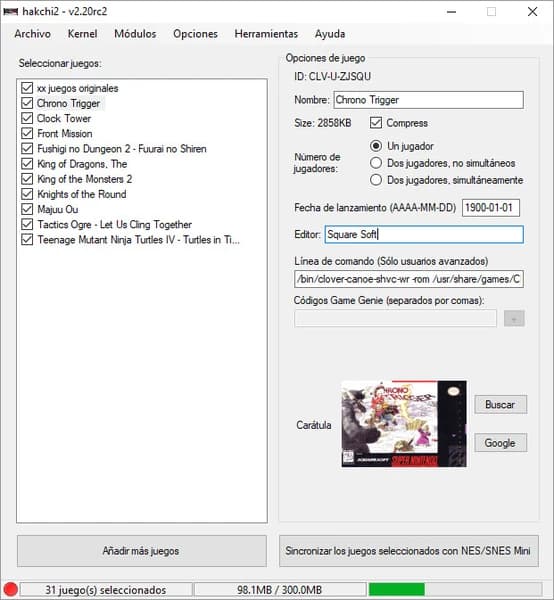Uncheck the Knights of the Round checkbox
This screenshot has height=600, width=554.
click(27, 194)
